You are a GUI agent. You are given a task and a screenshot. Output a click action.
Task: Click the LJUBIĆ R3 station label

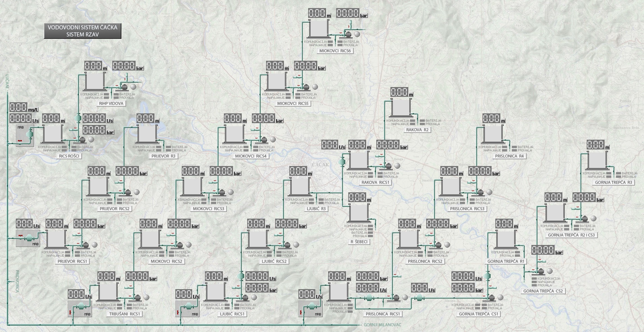[316, 209]
